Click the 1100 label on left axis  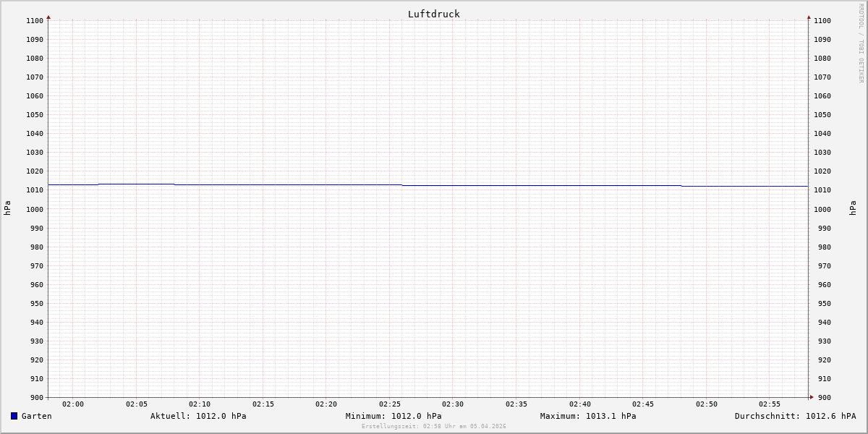[34, 20]
